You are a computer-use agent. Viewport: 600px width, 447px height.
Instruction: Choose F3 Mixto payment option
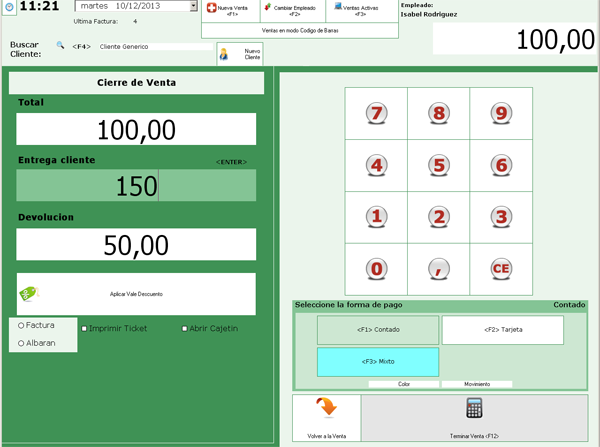pyautogui.click(x=378, y=362)
